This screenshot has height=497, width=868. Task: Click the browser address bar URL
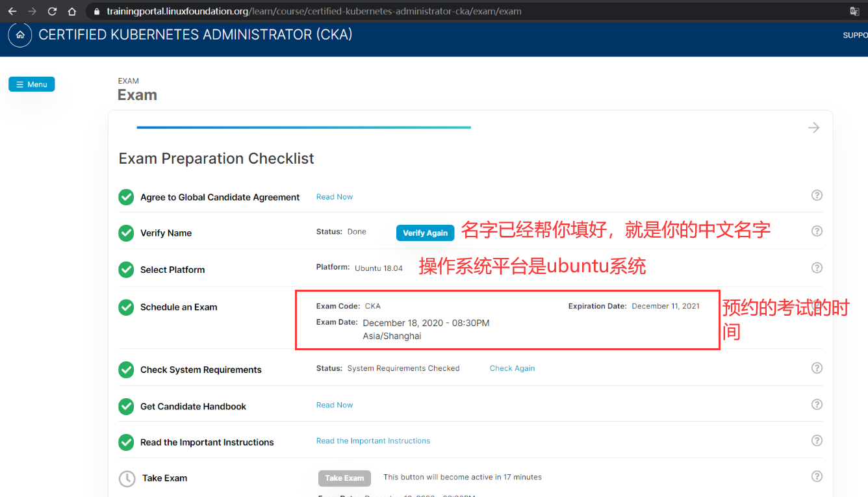pyautogui.click(x=314, y=11)
